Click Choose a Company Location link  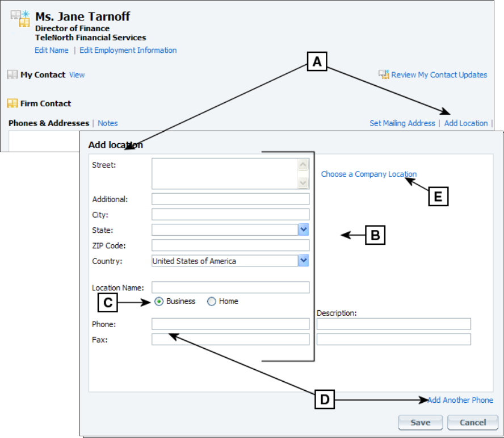pyautogui.click(x=369, y=174)
